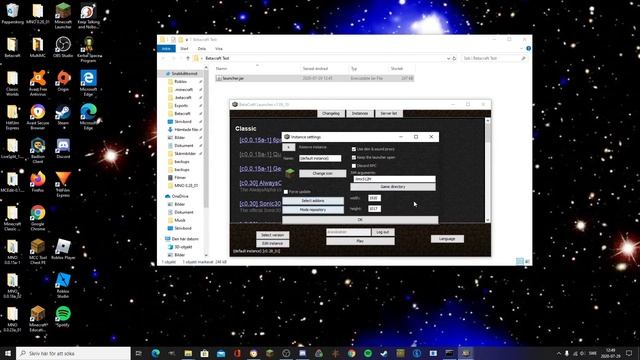Click the Edit instance button
640x360 pixels.
pos(273,244)
